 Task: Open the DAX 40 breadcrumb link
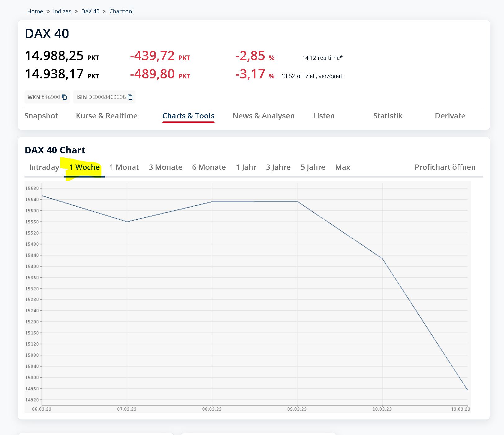[90, 11]
